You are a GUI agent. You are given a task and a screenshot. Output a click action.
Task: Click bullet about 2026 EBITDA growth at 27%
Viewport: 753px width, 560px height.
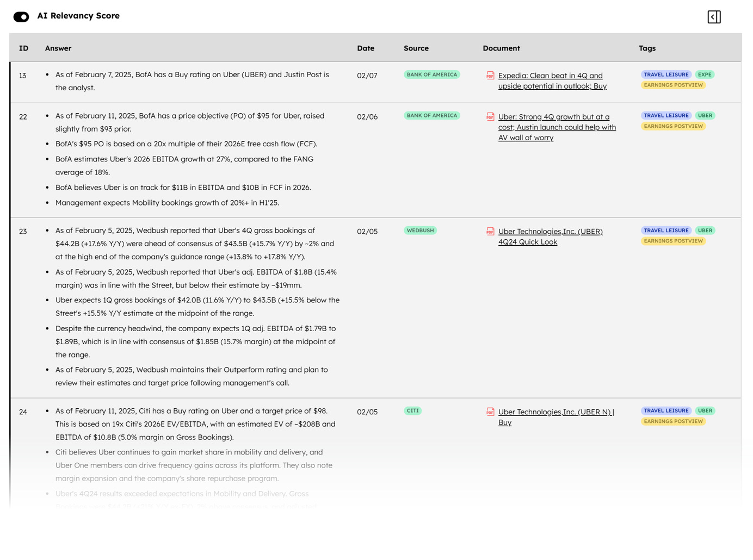coord(184,166)
